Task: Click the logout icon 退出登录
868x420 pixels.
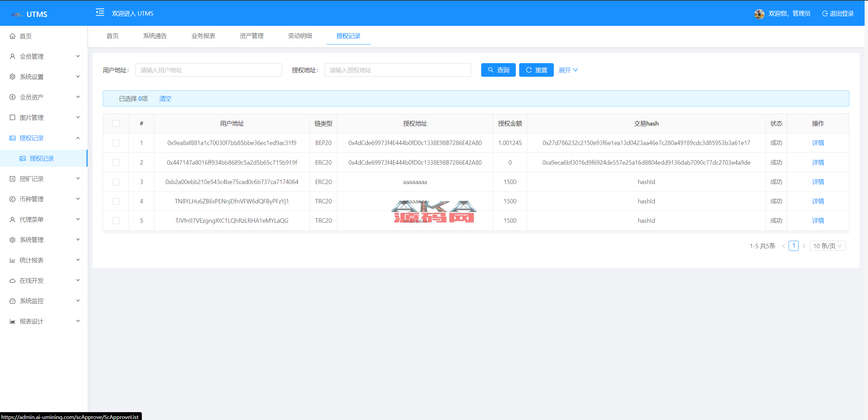Action: pyautogui.click(x=825, y=14)
